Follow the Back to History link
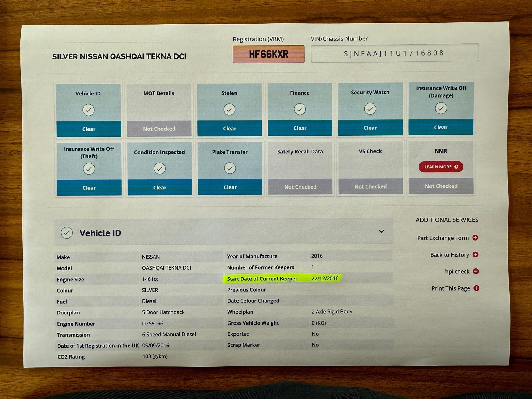The height and width of the screenshot is (399, 532). pyautogui.click(x=450, y=255)
